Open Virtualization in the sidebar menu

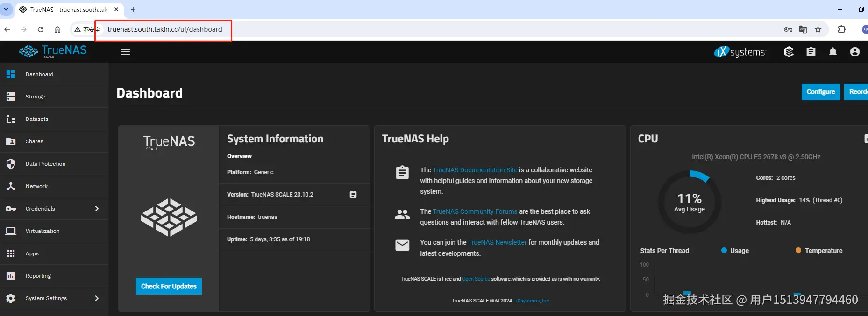pyautogui.click(x=54, y=231)
